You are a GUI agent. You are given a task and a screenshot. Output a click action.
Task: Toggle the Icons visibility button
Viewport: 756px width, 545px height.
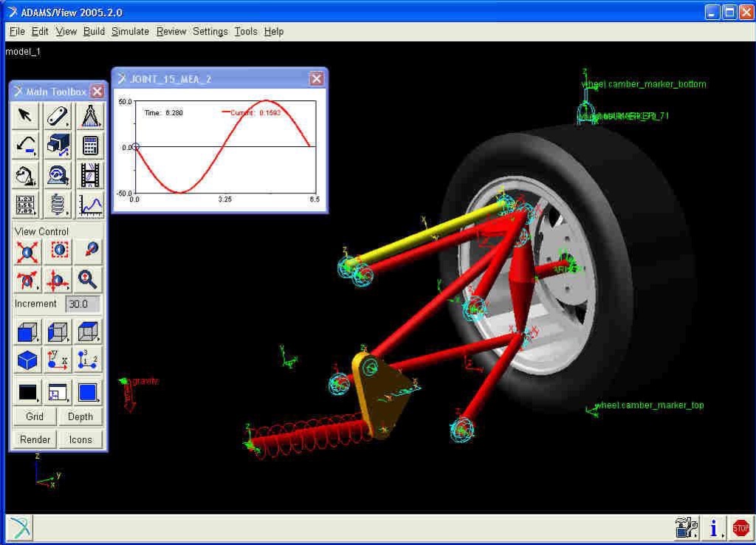pyautogui.click(x=80, y=439)
